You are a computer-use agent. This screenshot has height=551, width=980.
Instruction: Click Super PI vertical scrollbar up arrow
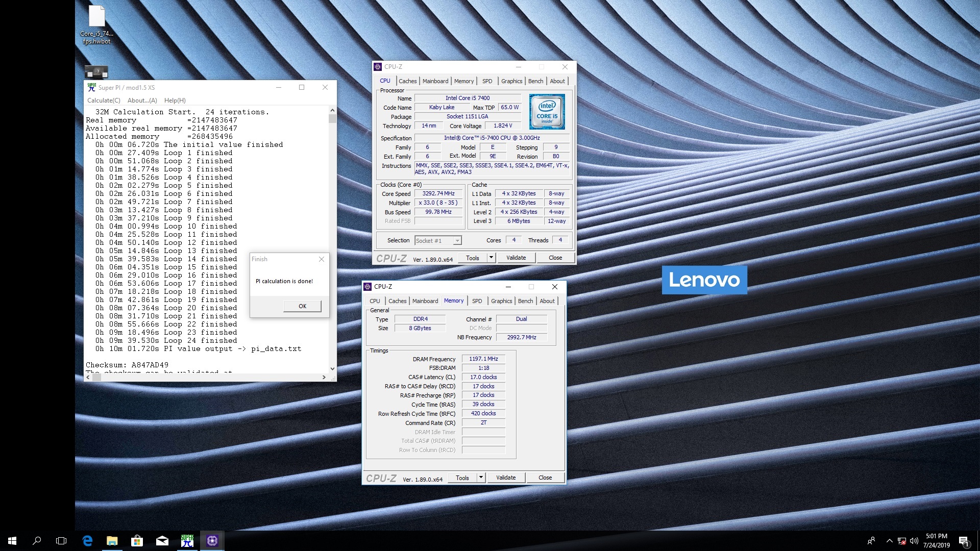tap(332, 110)
